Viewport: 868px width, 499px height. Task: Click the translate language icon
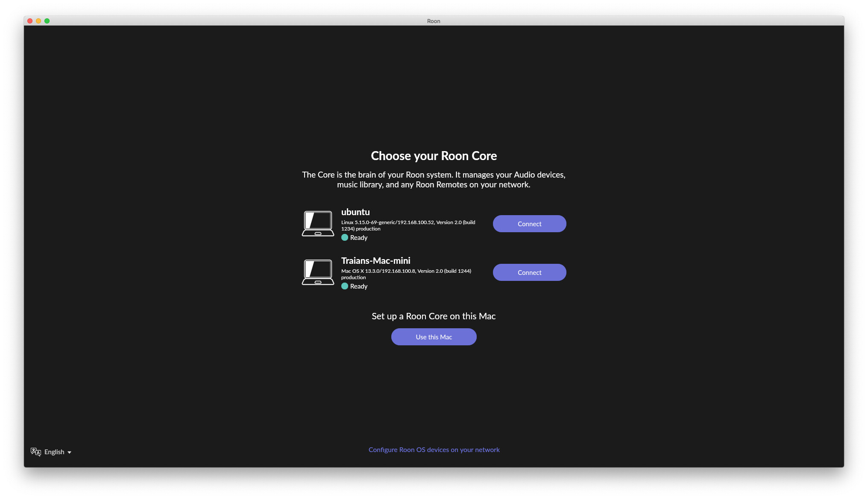36,452
